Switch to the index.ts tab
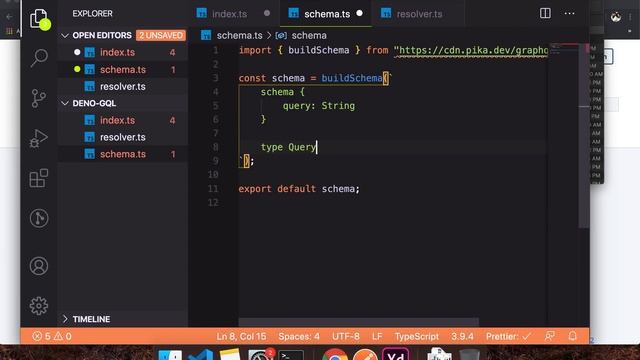The height and width of the screenshot is (360, 640). [233, 14]
